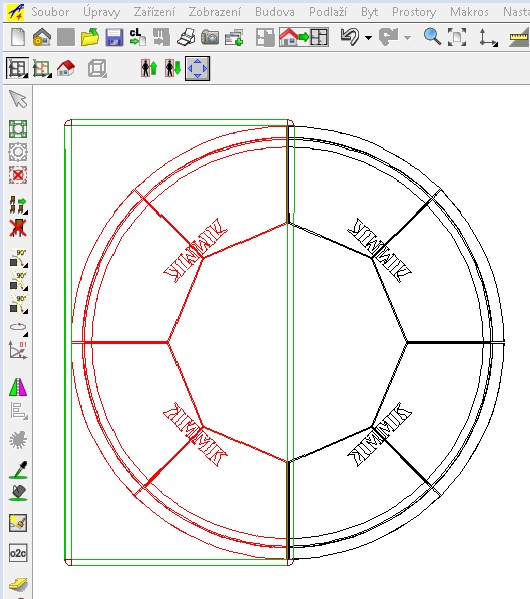Save project with floppy disk icon
Screen dimensions: 530x599
pos(114,37)
